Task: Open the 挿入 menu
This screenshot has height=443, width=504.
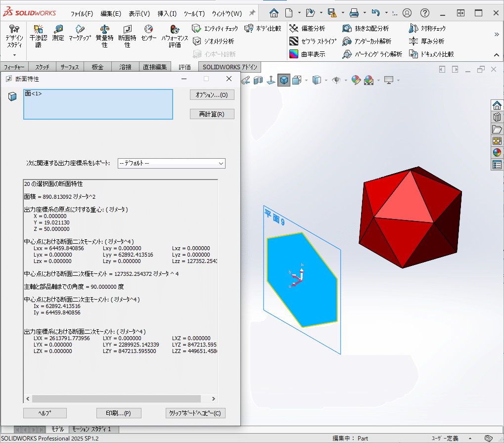Action: 167,13
